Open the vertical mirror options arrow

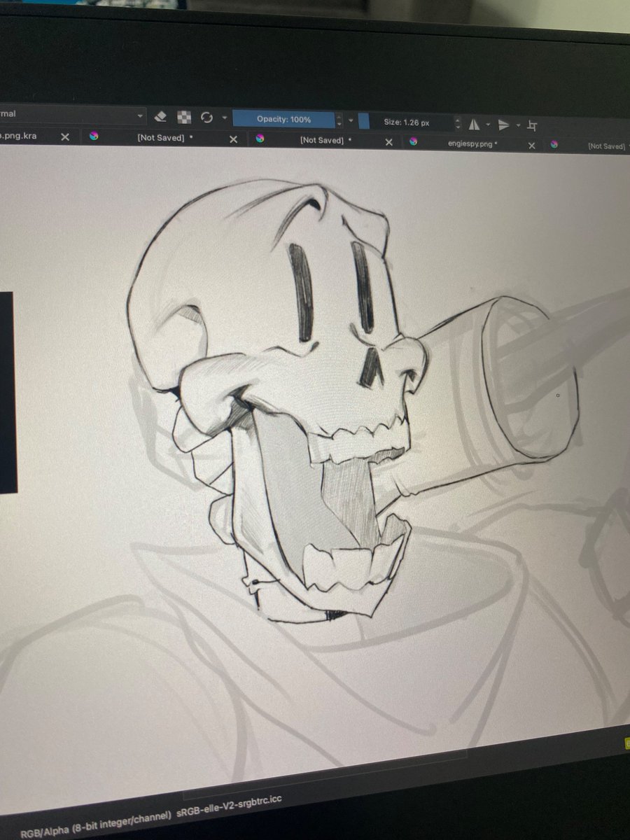[518, 125]
